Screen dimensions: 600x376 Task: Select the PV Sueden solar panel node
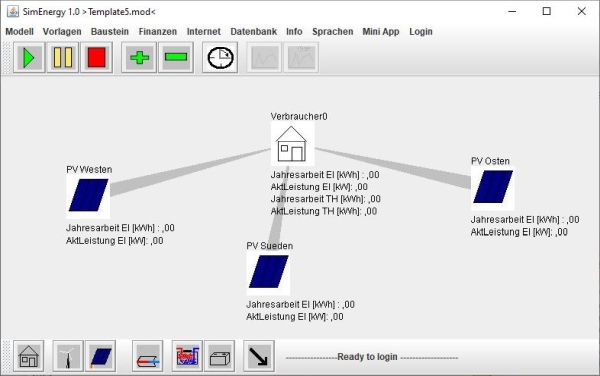pos(268,273)
